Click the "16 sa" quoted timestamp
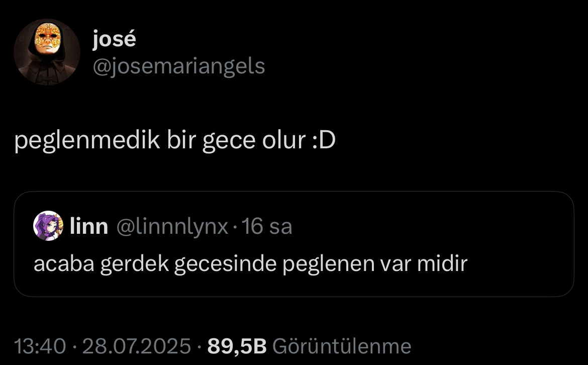Image resolution: width=588 pixels, height=365 pixels. click(267, 227)
